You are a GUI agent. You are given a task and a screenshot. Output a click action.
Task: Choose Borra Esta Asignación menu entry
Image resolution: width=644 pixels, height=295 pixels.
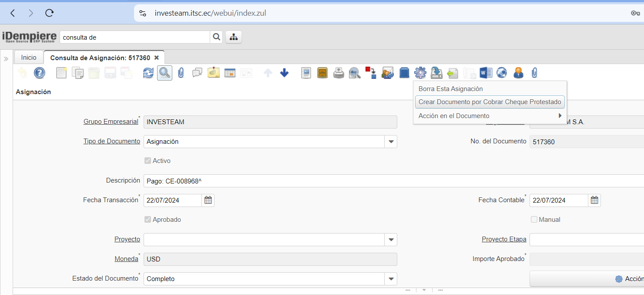point(450,89)
